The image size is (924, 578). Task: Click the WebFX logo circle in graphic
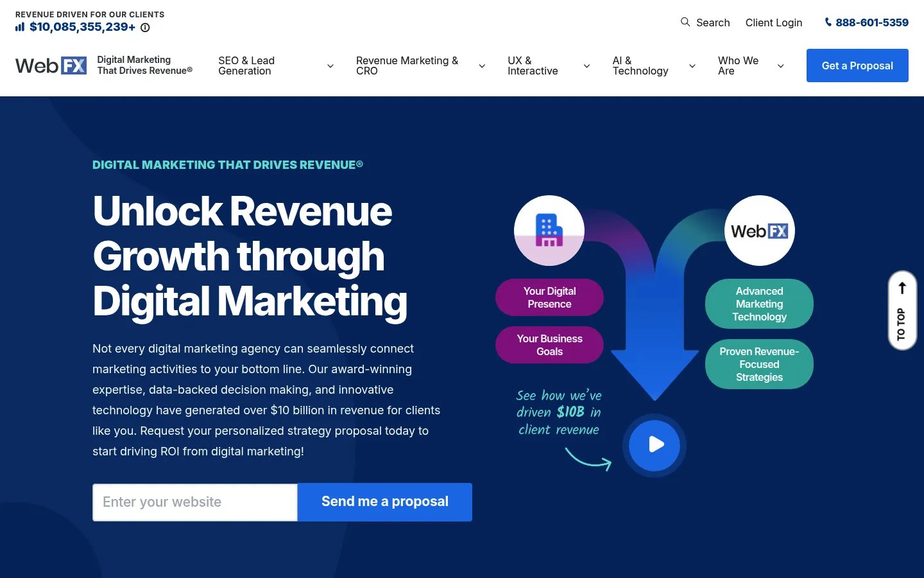pos(760,231)
